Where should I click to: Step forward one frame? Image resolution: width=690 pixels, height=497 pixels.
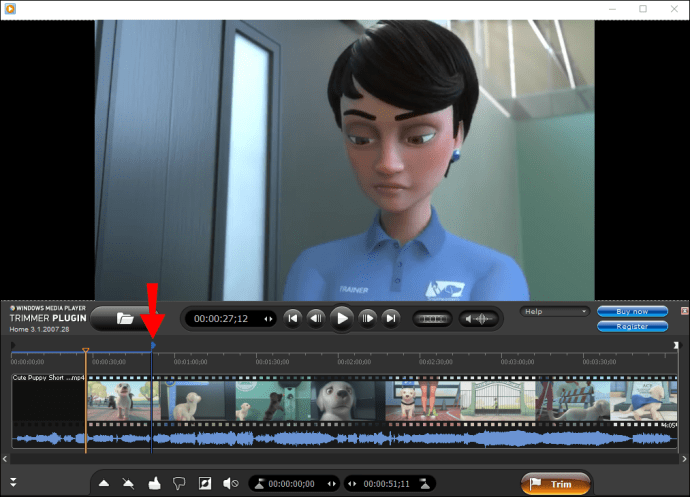(367, 318)
